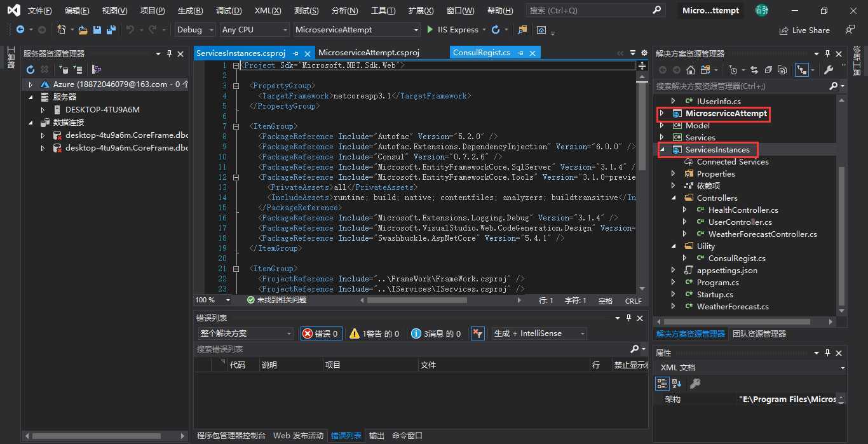The width and height of the screenshot is (868, 444).
Task: Collapse the ServicesInstances project node
Action: pos(661,150)
